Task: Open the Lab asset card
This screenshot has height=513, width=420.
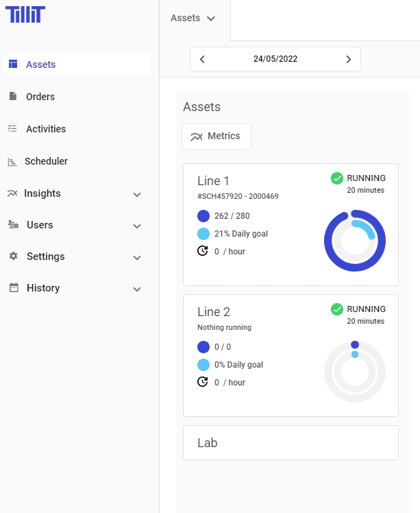Action: [291, 443]
